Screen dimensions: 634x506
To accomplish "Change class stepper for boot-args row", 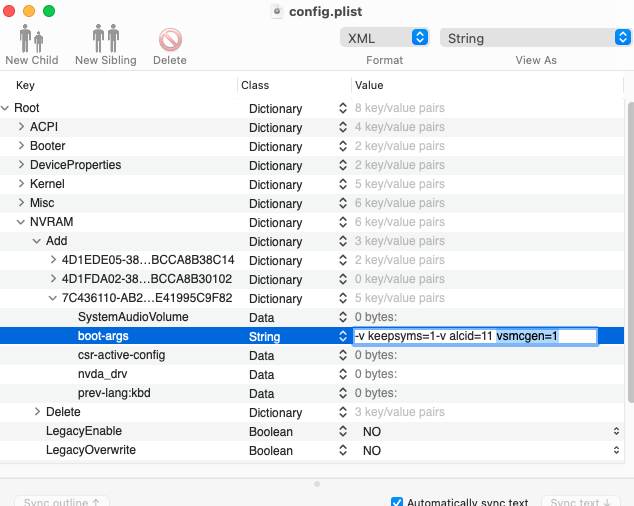I will click(343, 336).
